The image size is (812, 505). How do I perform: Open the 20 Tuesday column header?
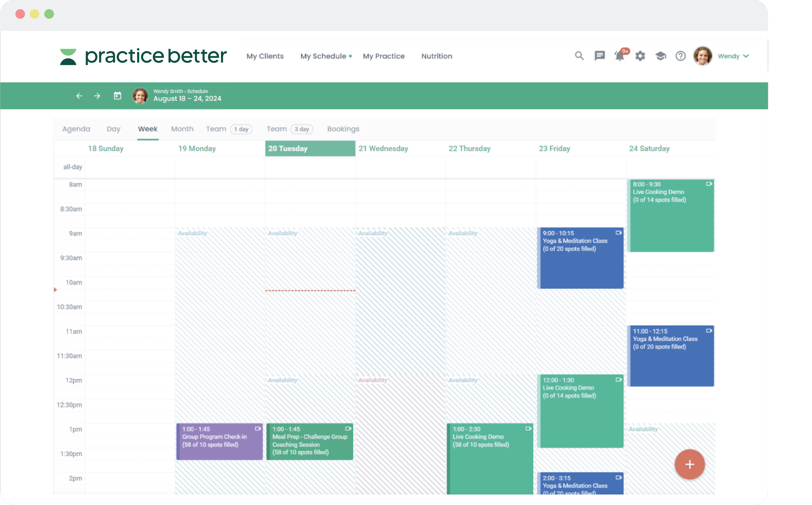[x=310, y=149]
